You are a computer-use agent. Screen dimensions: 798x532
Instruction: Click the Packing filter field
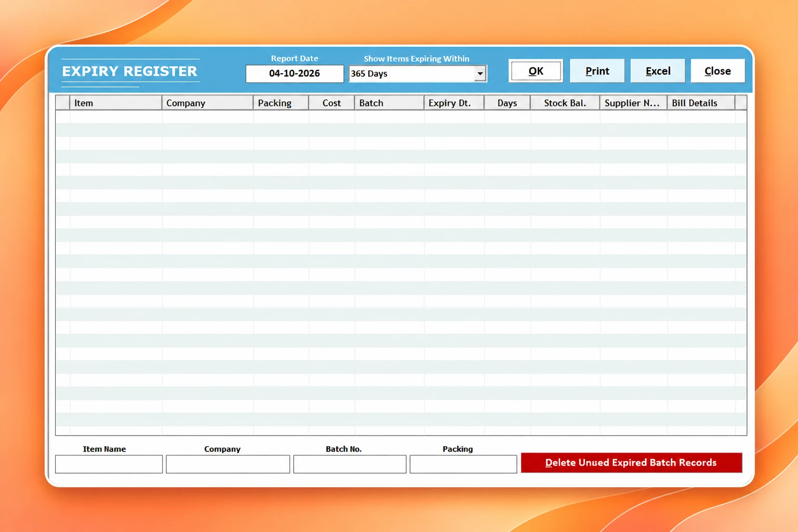(x=463, y=464)
